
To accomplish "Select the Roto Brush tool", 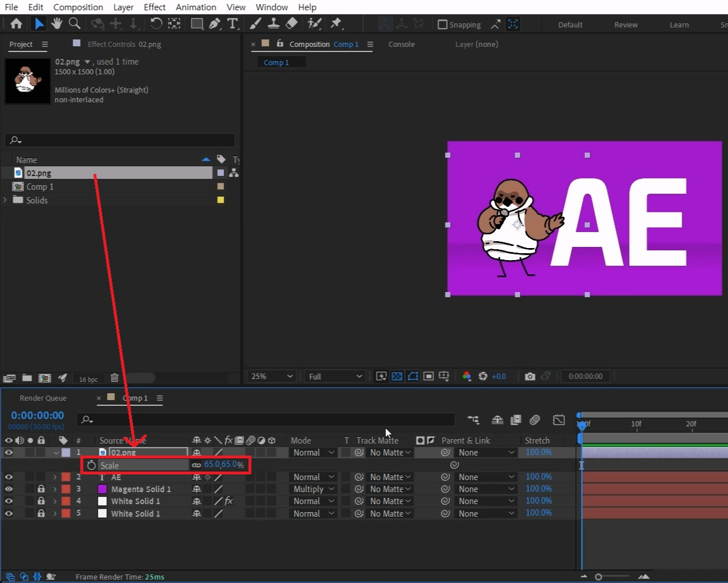I will (x=314, y=23).
